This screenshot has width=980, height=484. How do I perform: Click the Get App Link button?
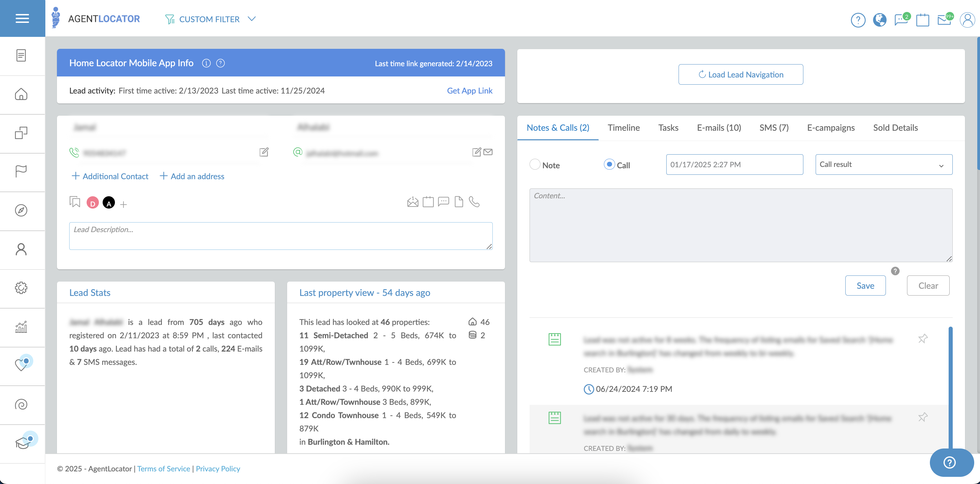470,91
